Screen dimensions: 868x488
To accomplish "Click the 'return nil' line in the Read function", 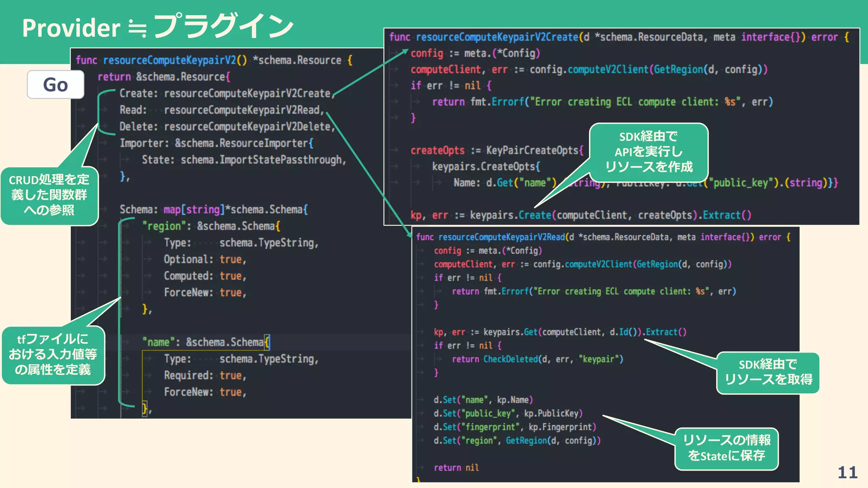I will (x=456, y=467).
